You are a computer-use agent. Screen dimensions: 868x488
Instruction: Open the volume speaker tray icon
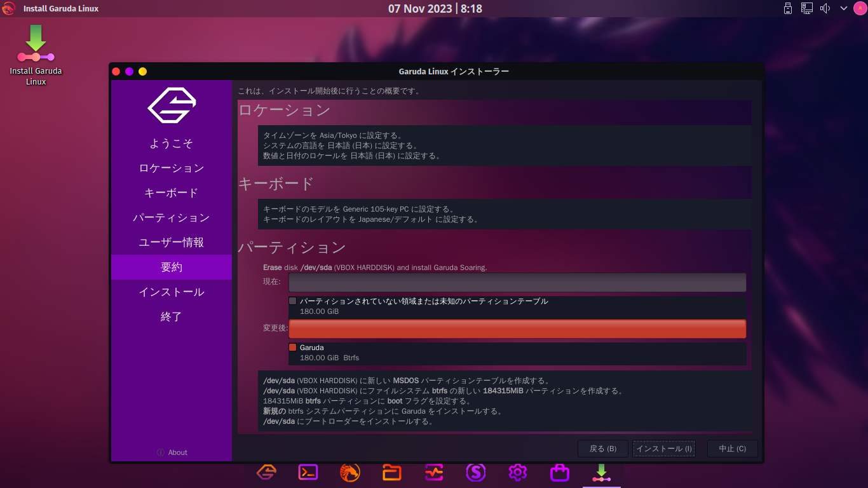(x=825, y=8)
